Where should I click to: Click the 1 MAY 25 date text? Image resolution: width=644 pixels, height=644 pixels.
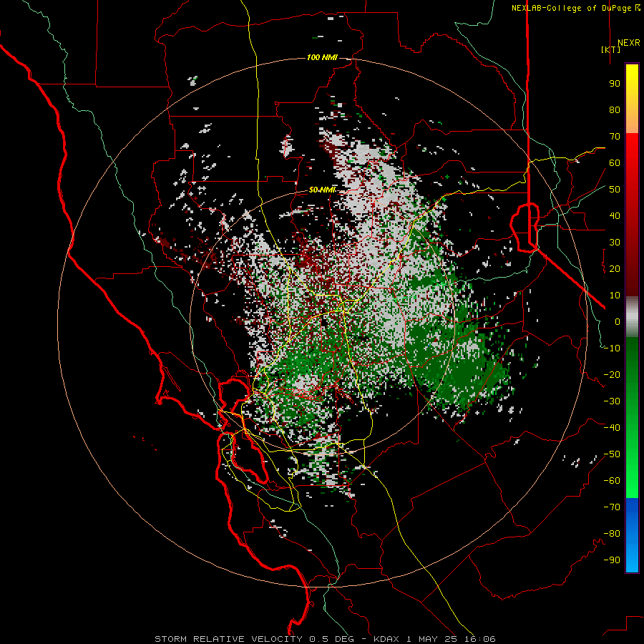(432, 639)
